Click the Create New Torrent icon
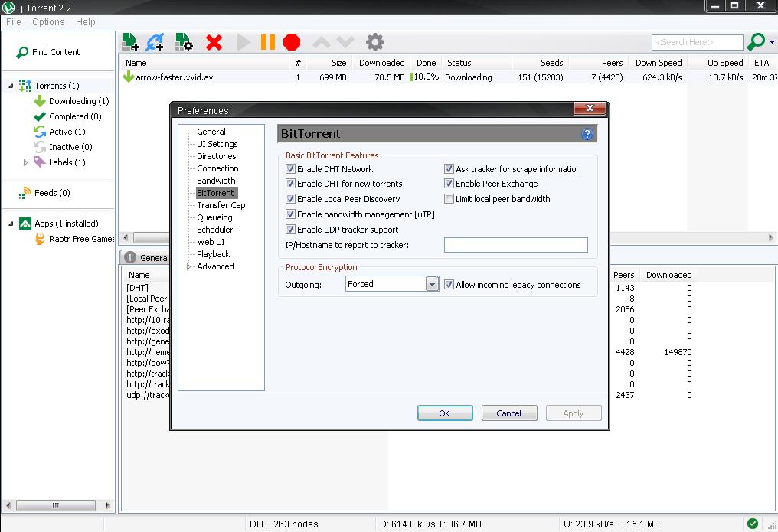The image size is (778, 532). [184, 41]
